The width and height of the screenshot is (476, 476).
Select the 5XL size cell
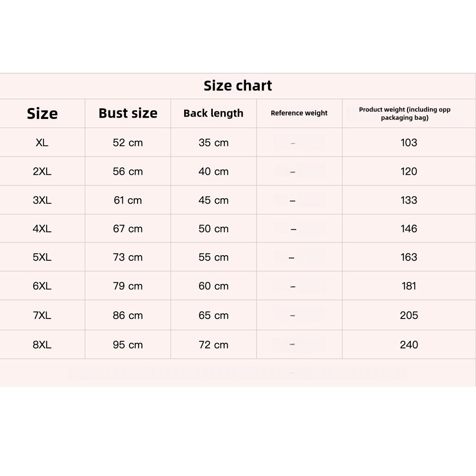42,257
